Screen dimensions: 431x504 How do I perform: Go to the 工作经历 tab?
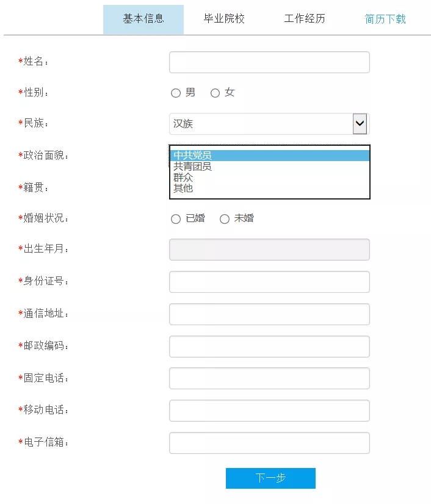(305, 19)
